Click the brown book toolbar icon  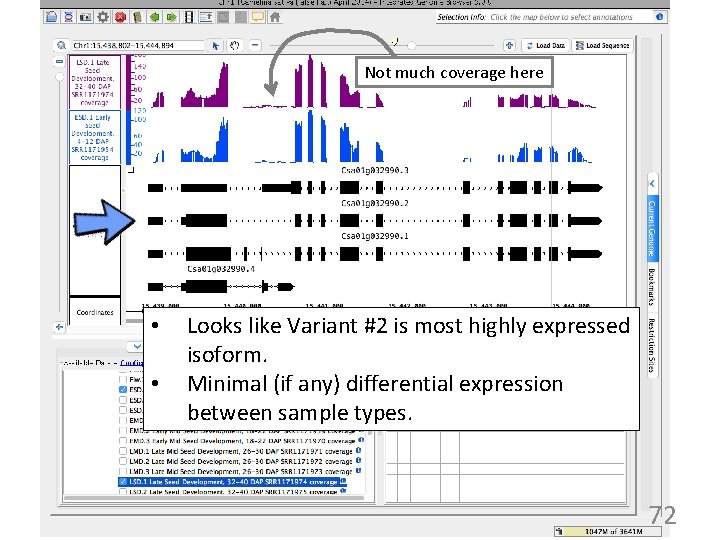[x=137, y=17]
